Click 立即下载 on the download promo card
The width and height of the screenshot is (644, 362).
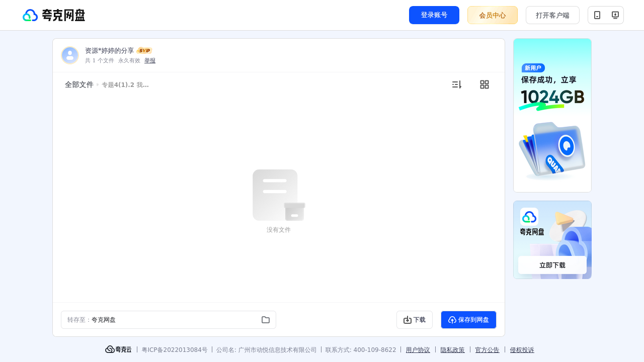tap(552, 265)
